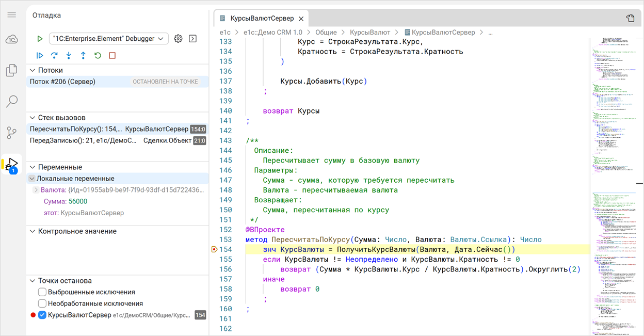Image resolution: width=644 pixels, height=336 pixels.
Task: Select ПередЗаписью call stack frame
Action: pyautogui.click(x=83, y=140)
